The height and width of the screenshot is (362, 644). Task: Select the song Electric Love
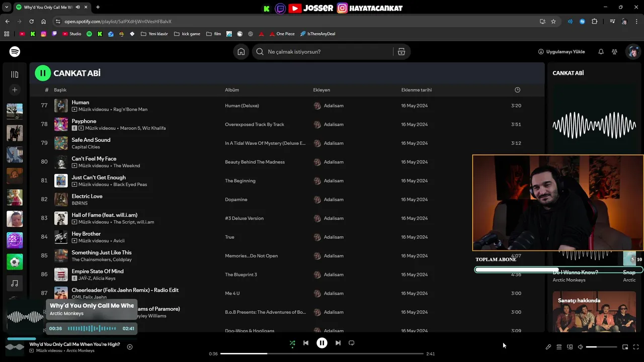87,196
